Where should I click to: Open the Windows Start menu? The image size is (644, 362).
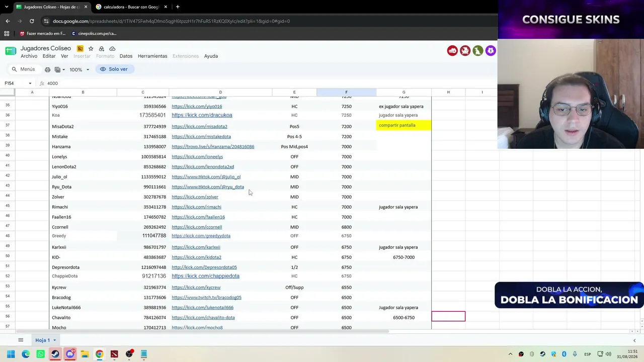pos(11,354)
